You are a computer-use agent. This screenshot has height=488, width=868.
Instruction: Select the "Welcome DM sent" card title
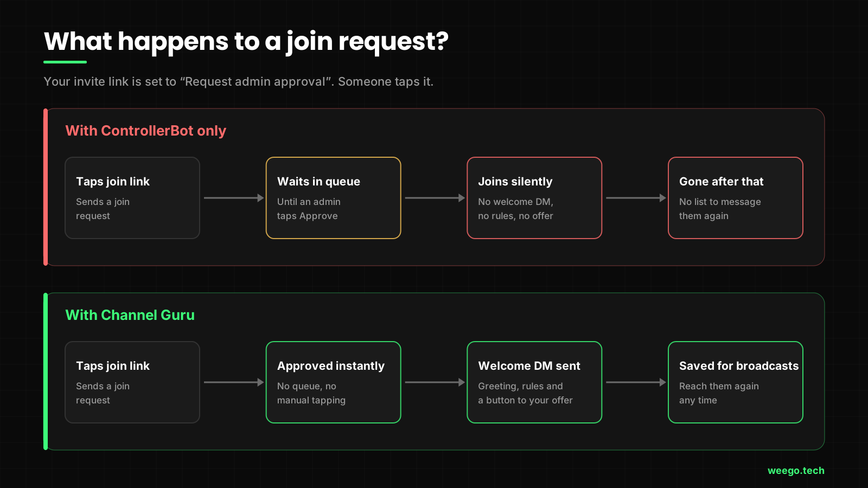tap(529, 366)
